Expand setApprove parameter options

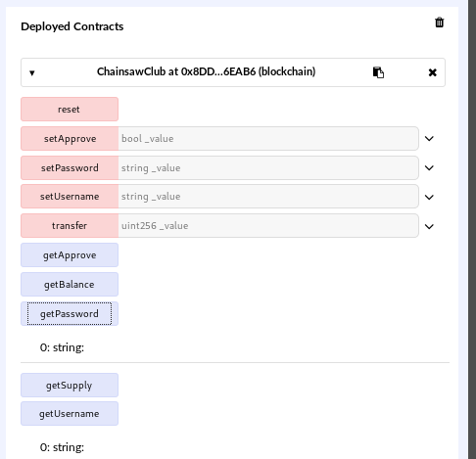click(x=429, y=139)
